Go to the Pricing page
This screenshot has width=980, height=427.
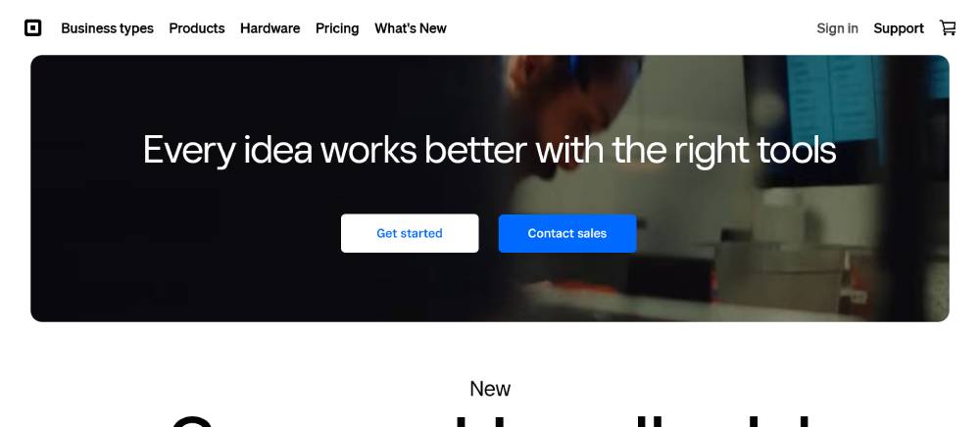(337, 28)
